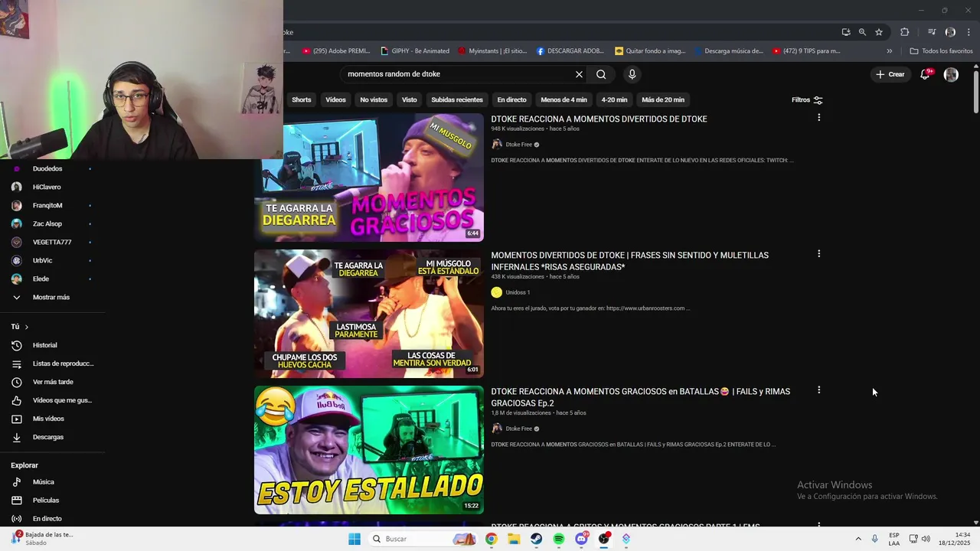The height and width of the screenshot is (551, 980).
Task: Open Spotify from taskbar
Action: click(x=559, y=539)
